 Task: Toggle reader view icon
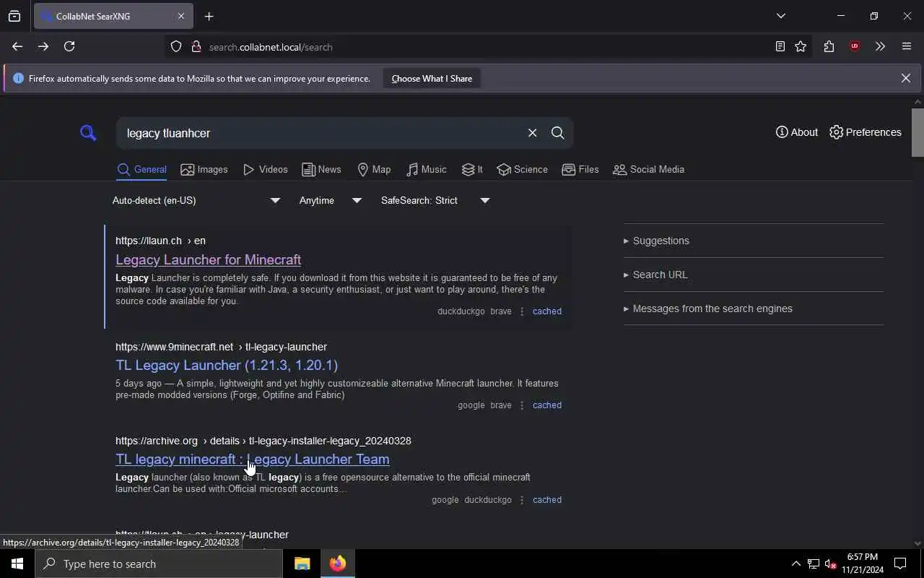[x=780, y=46]
